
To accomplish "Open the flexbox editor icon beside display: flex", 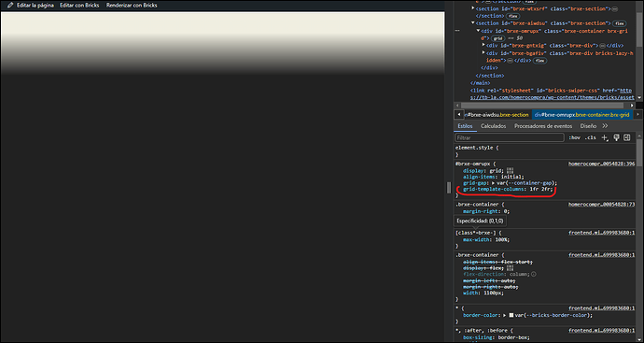I will coord(511,268).
